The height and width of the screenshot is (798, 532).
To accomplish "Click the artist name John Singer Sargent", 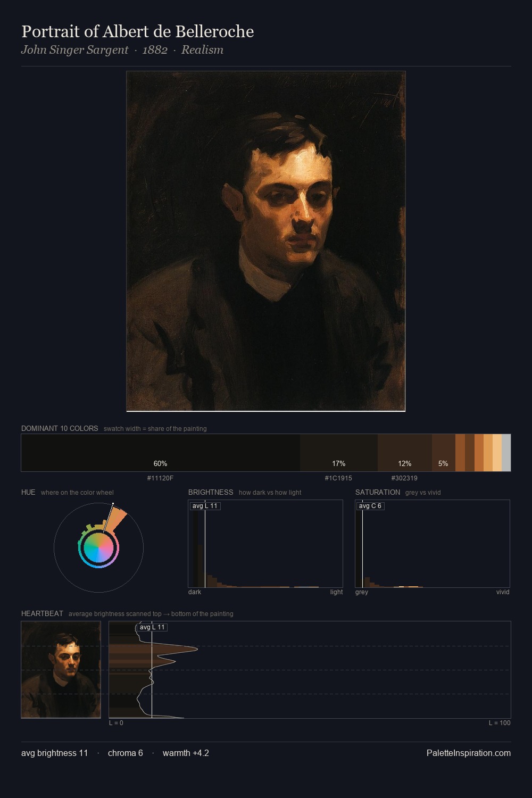I will (x=74, y=50).
